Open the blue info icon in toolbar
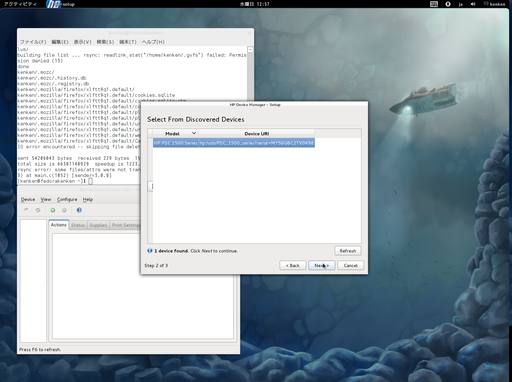512x382 pixels. (79, 210)
